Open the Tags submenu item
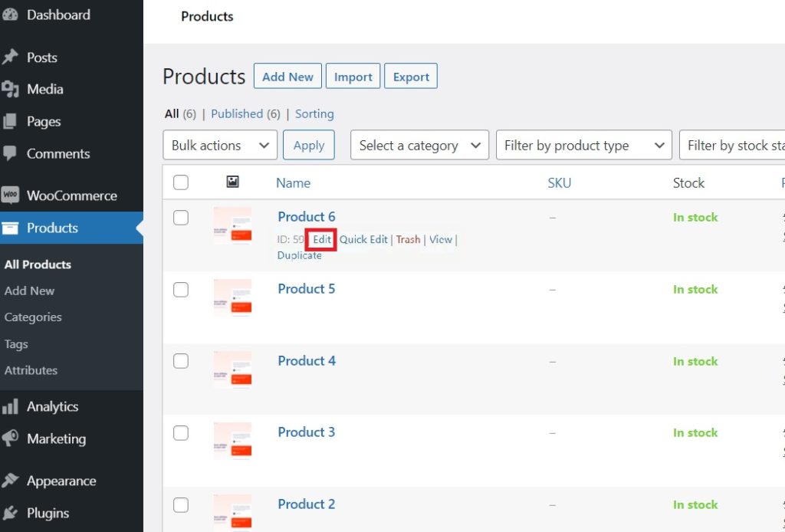 click(x=16, y=344)
